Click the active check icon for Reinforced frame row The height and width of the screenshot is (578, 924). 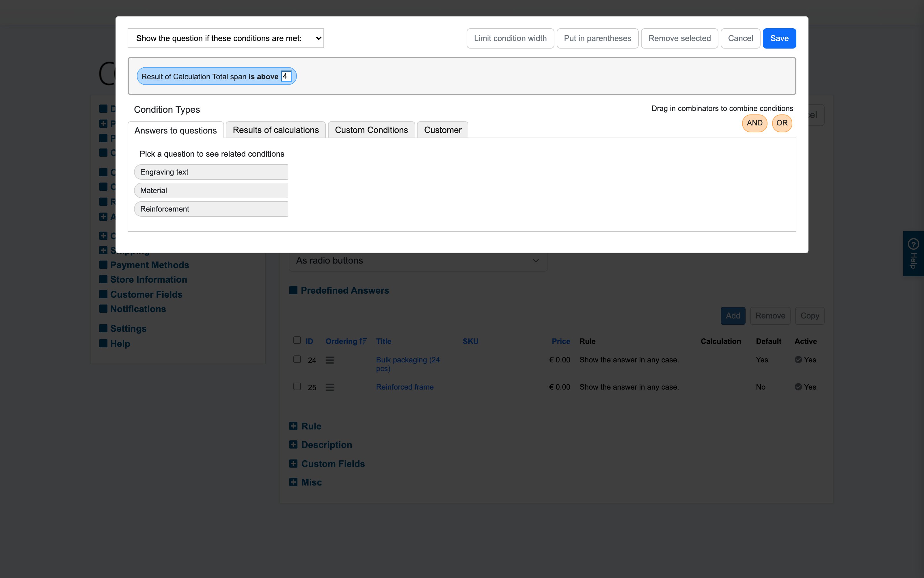pyautogui.click(x=798, y=387)
